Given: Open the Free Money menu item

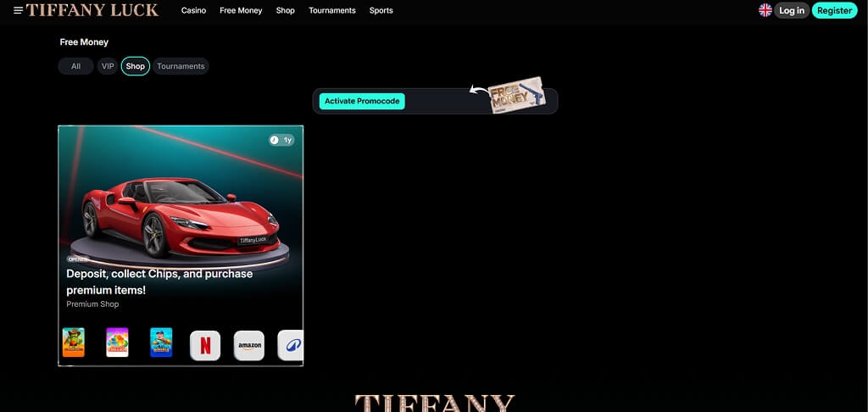Looking at the screenshot, I should click(241, 10).
